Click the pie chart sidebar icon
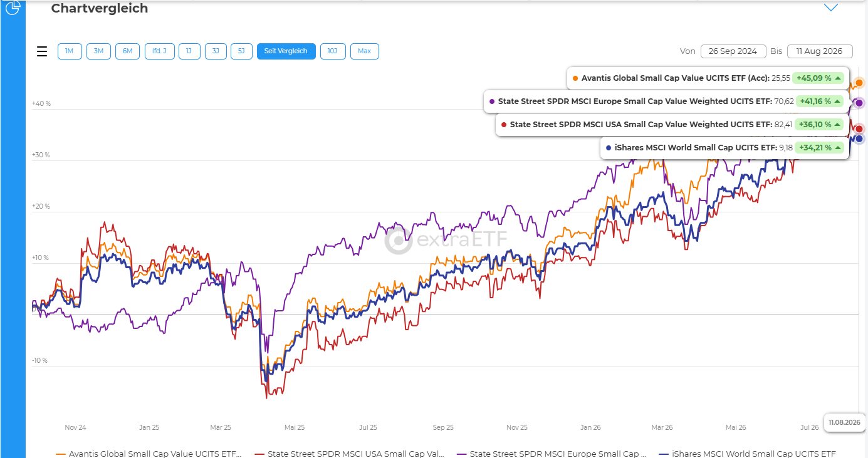The width and height of the screenshot is (868, 458). point(13,8)
